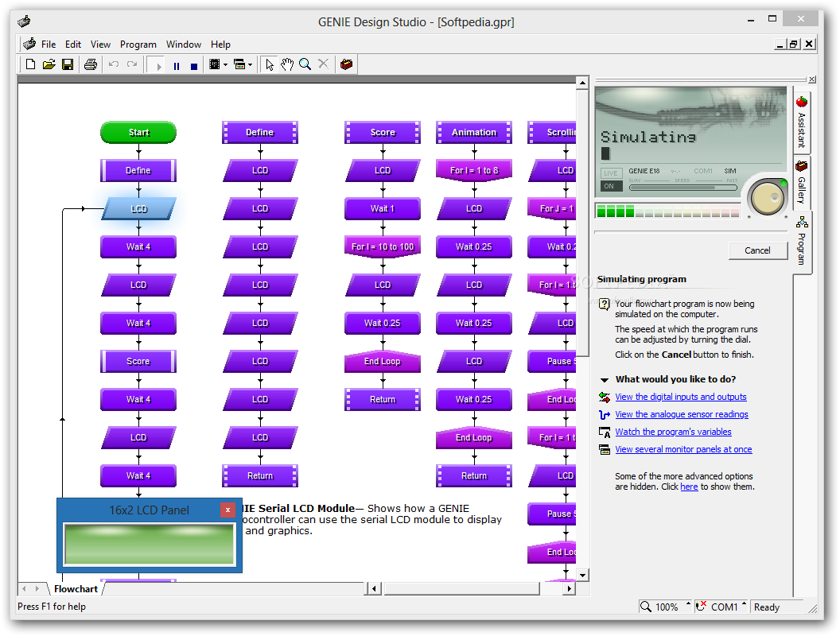Screen dimensions: 840x636
Task: Restore the inner document window
Action: [794, 45]
